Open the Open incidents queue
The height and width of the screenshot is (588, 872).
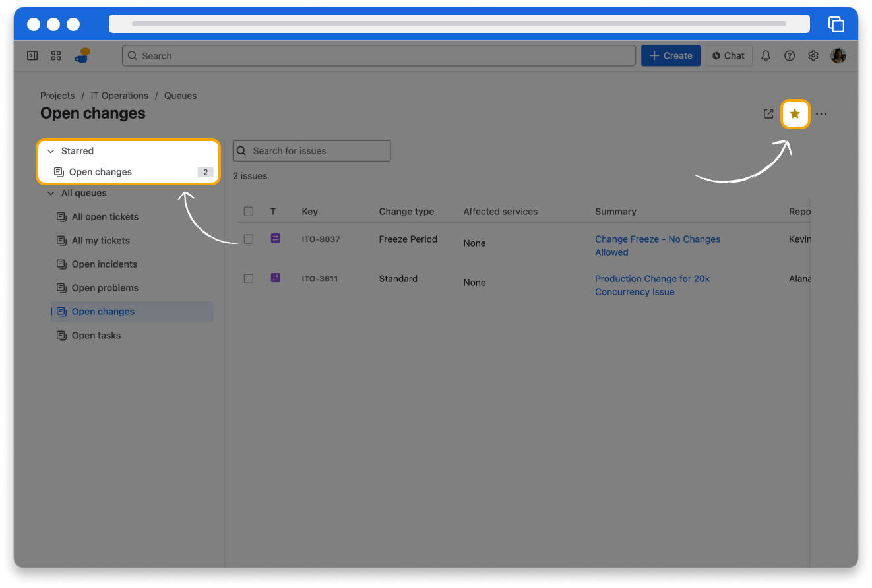point(104,264)
